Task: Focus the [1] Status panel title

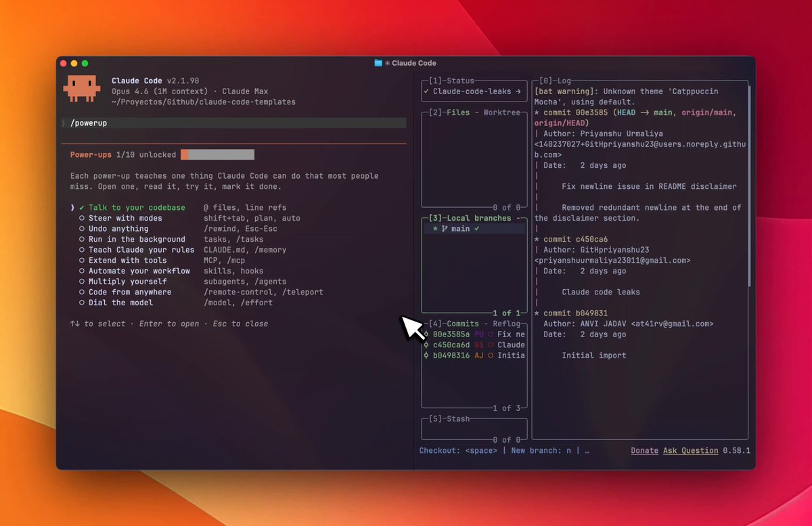Action: pos(452,81)
